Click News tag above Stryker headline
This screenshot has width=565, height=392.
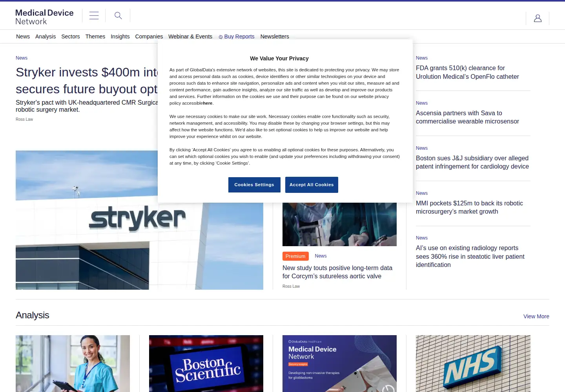pyautogui.click(x=22, y=58)
